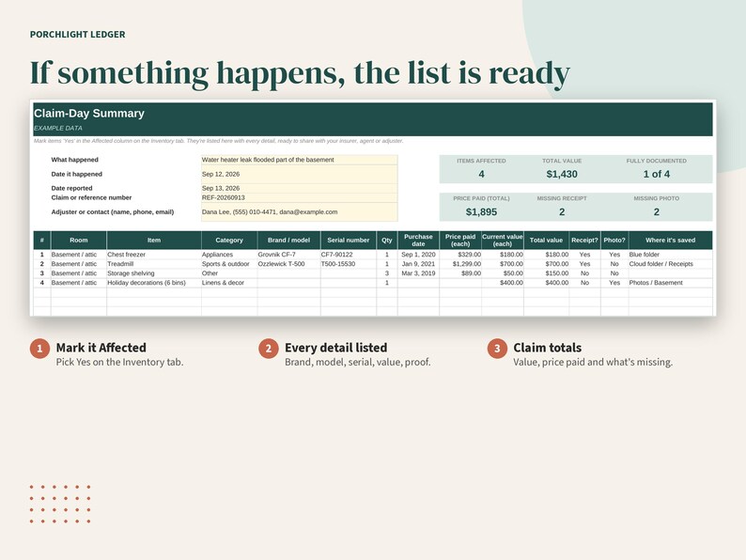Click the Dana Lee adjuster contact field
The width and height of the screenshot is (746, 560).
tap(300, 212)
